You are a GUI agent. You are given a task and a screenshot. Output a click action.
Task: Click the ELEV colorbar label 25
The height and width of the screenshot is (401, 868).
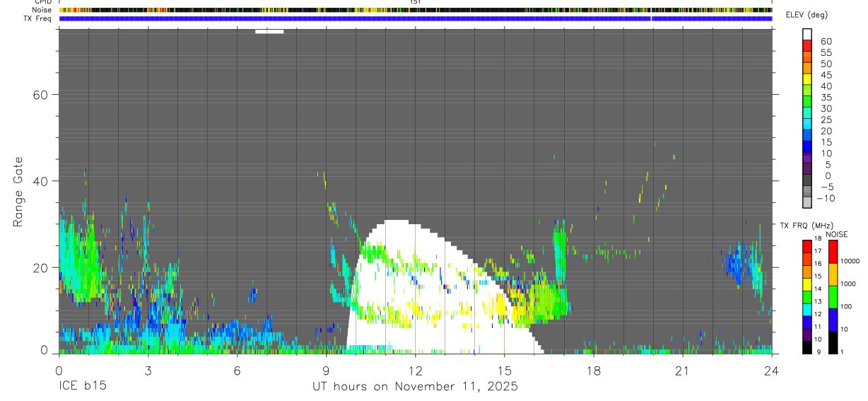826,120
